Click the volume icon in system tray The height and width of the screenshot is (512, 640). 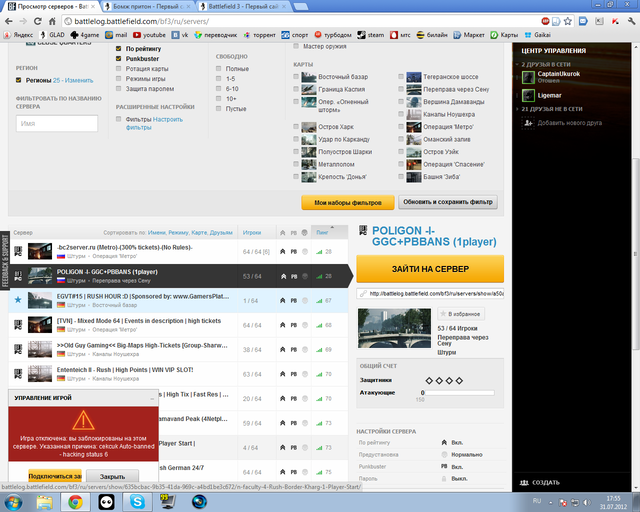pyautogui.click(x=587, y=502)
